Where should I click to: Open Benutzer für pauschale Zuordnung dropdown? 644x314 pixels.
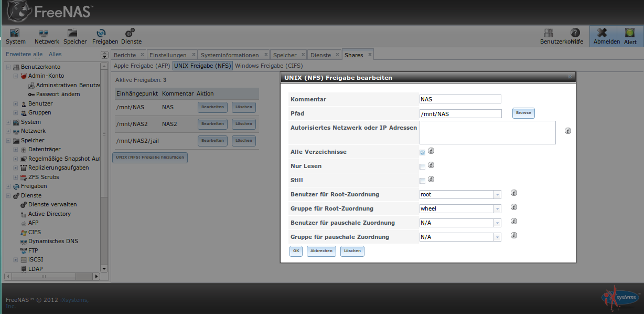pos(497,223)
